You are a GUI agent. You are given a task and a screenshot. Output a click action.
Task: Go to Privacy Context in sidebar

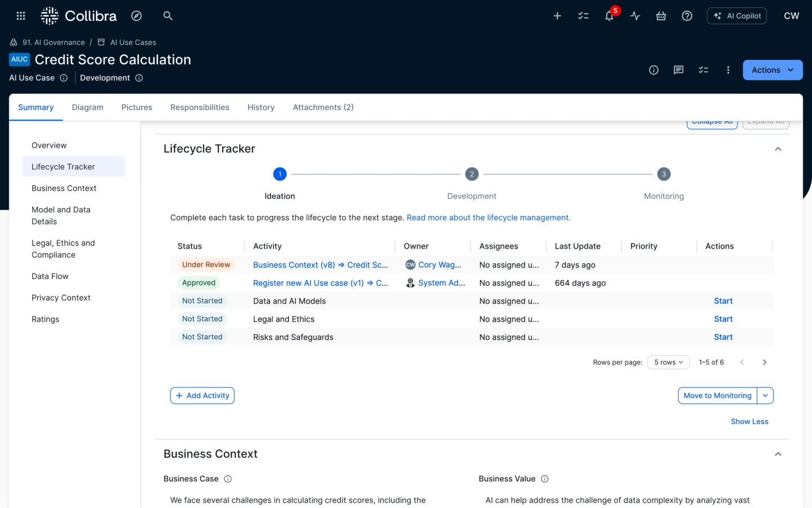[61, 297]
